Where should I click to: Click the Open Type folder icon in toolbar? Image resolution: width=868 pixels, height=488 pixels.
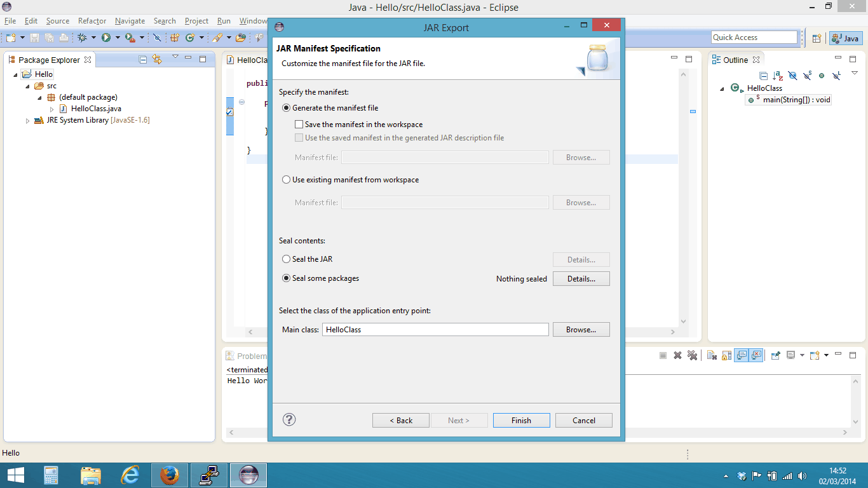tap(241, 37)
